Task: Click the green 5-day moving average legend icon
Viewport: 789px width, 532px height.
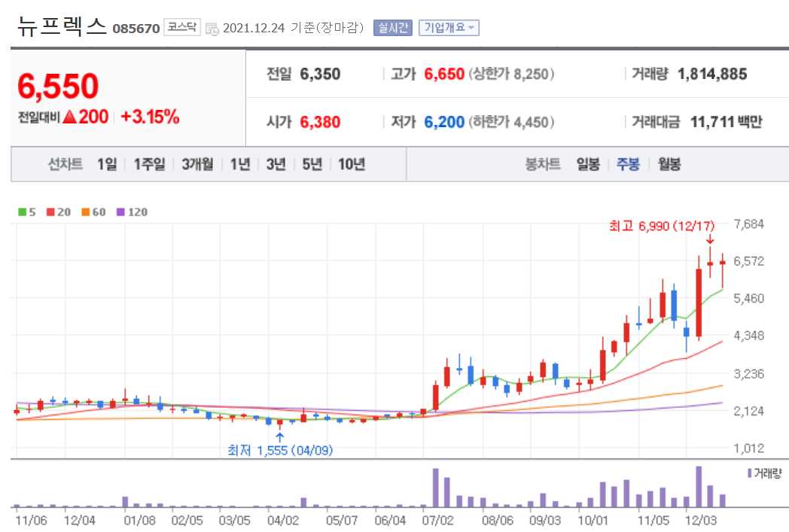Action: pos(23,213)
